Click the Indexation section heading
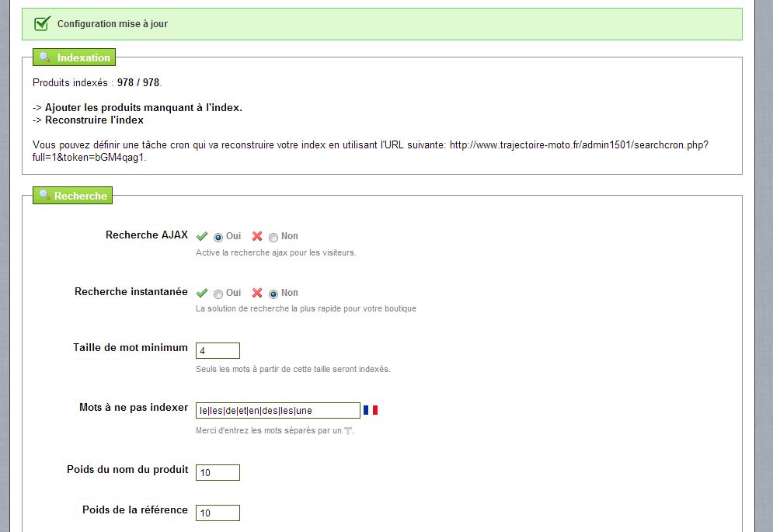 pos(74,57)
